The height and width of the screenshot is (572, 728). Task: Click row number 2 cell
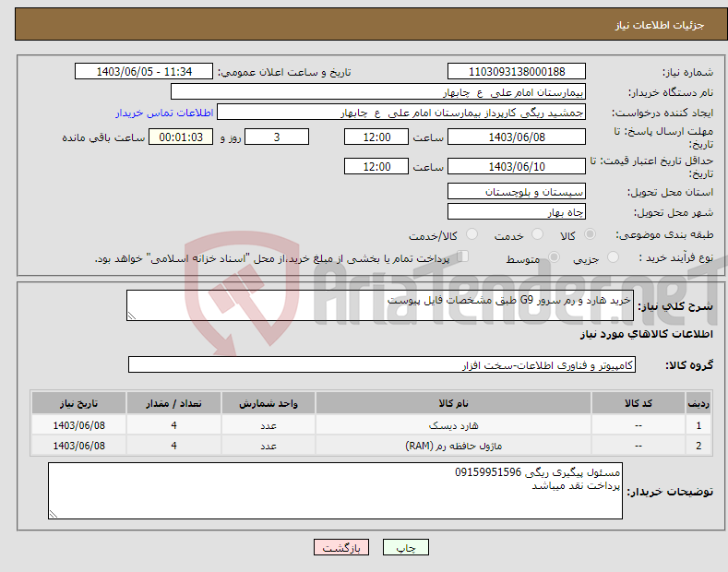pyautogui.click(x=698, y=446)
